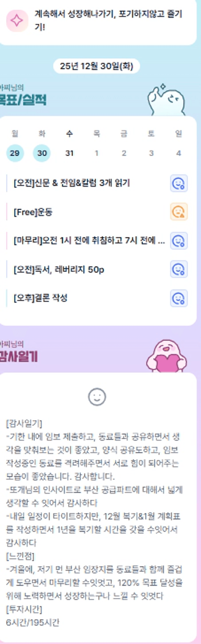Click orange warning face icon for [Free]운동
Screen dimensions: 201x644
pos(179,212)
